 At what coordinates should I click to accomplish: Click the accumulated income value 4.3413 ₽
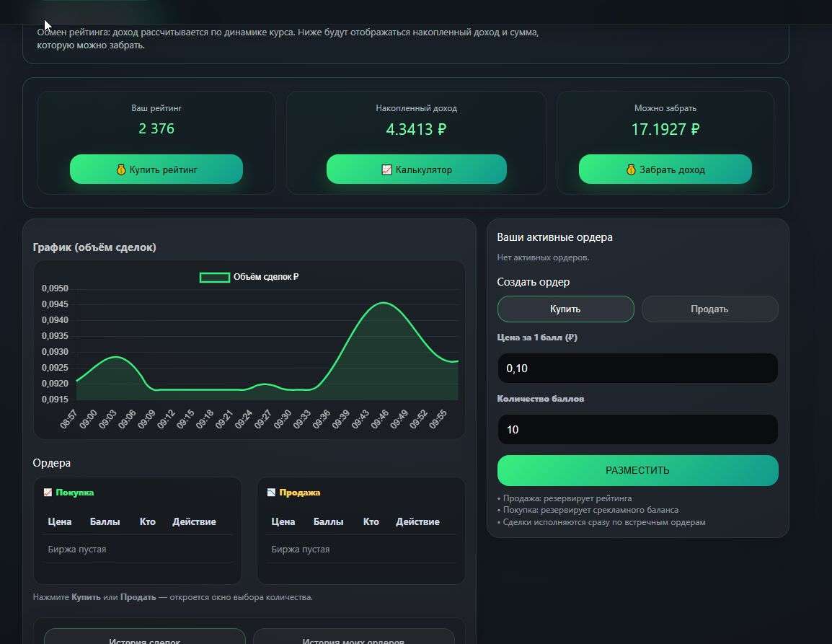tap(417, 129)
